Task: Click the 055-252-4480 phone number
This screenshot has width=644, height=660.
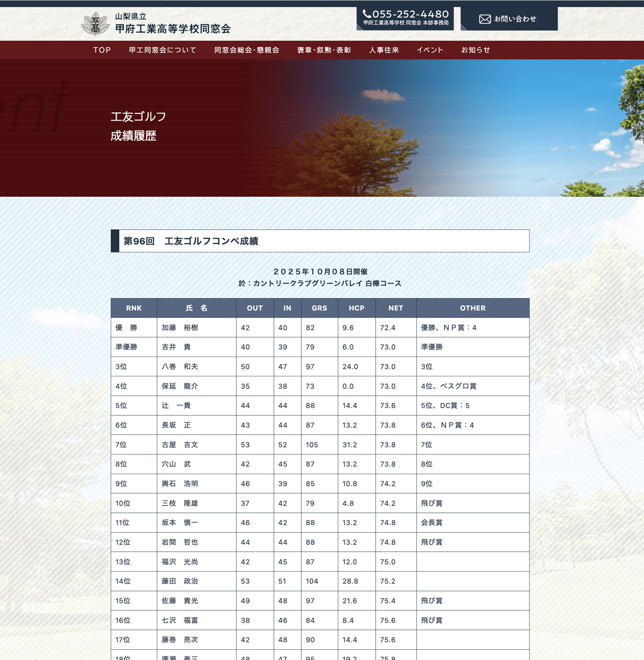Action: click(410, 14)
